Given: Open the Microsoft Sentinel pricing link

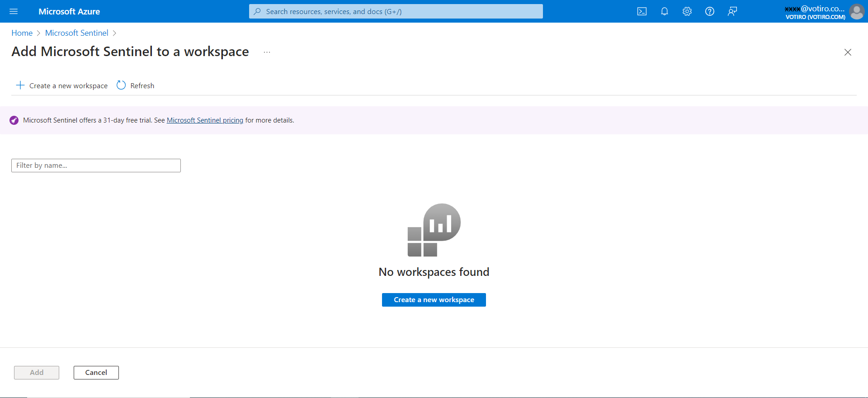Looking at the screenshot, I should (205, 120).
